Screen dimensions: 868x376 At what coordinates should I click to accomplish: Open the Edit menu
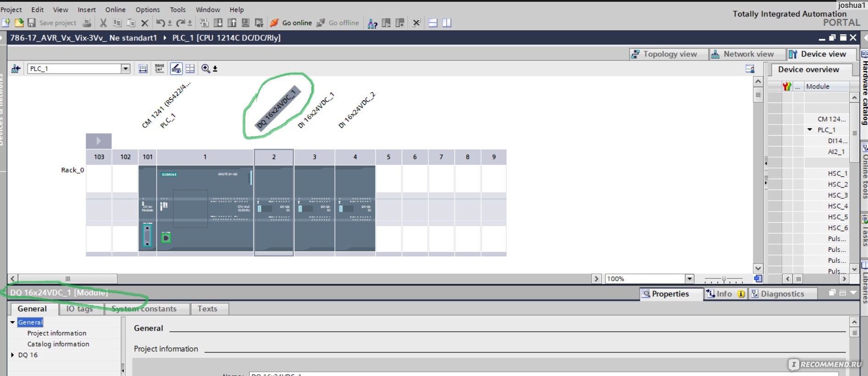(x=37, y=10)
